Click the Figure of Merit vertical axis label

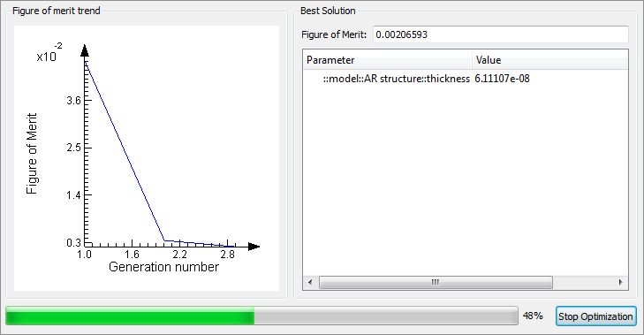point(32,154)
